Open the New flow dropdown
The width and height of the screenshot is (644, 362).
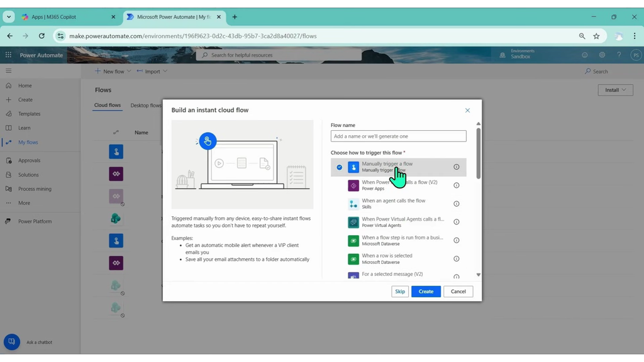coord(113,71)
